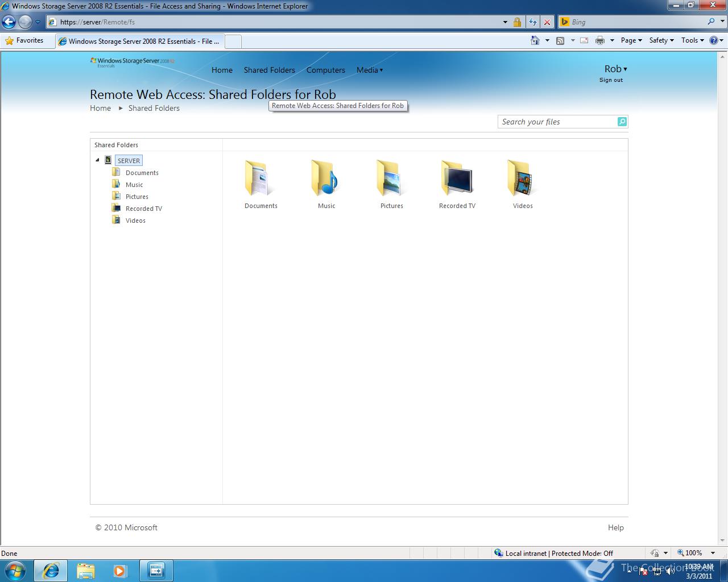This screenshot has height=582, width=728.
Task: Click the RSS feeds icon in command bar
Action: 560,40
